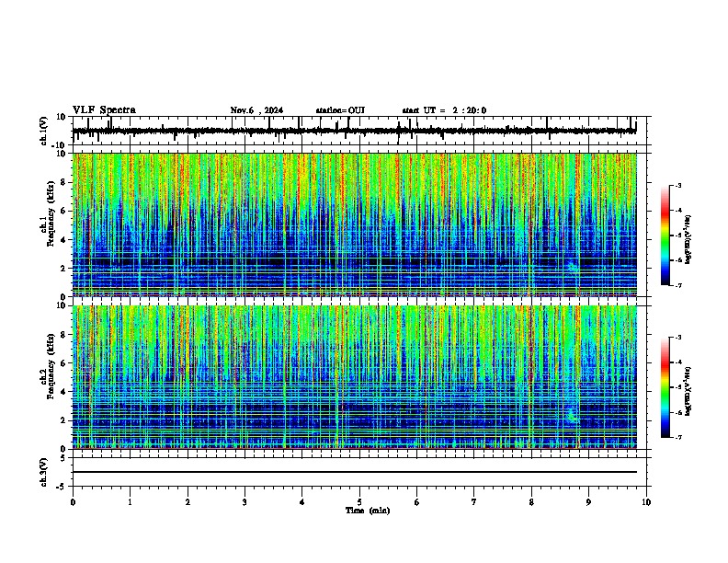
Task: Click the 'station=OUJ' header text
Action: pos(340,110)
